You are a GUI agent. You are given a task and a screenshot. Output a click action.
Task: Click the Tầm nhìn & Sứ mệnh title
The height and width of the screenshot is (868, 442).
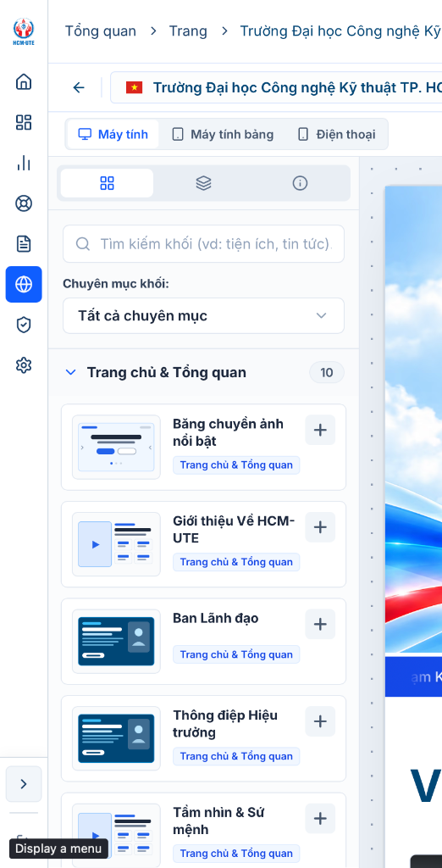tap(218, 821)
